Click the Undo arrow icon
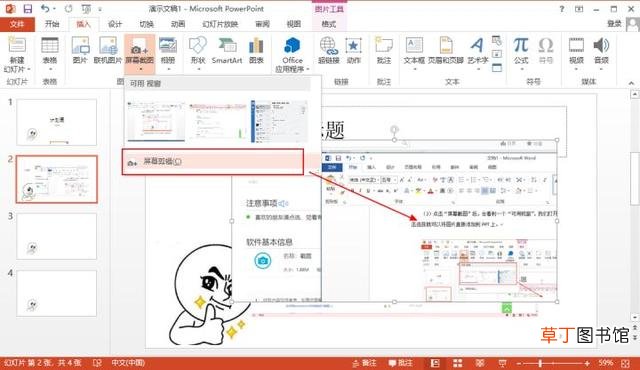 click(x=45, y=8)
